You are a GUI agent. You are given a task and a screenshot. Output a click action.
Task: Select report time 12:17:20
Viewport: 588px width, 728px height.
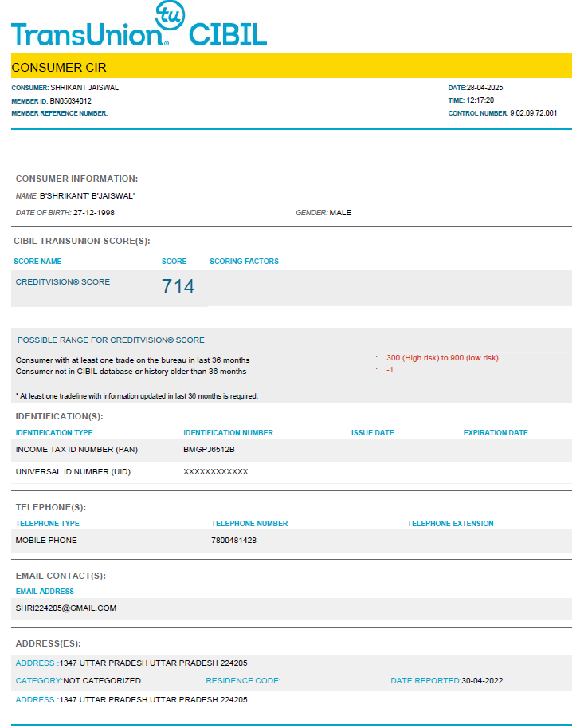point(480,100)
